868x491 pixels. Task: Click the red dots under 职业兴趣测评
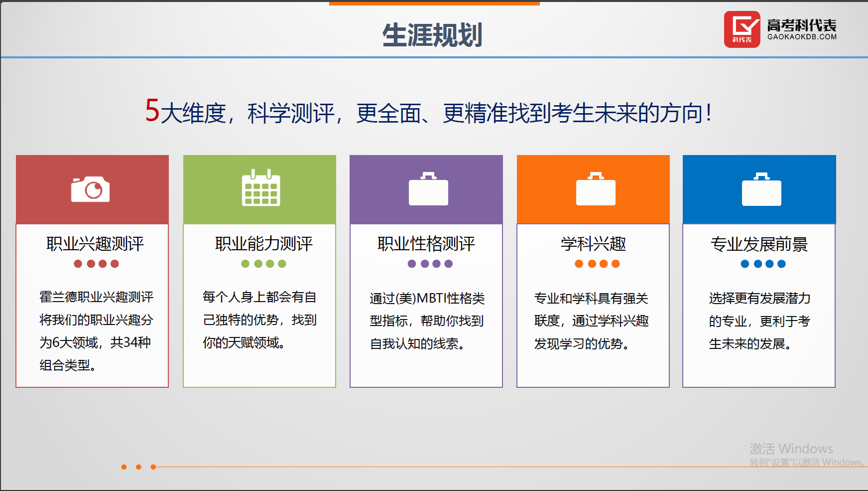pyautogui.click(x=96, y=264)
